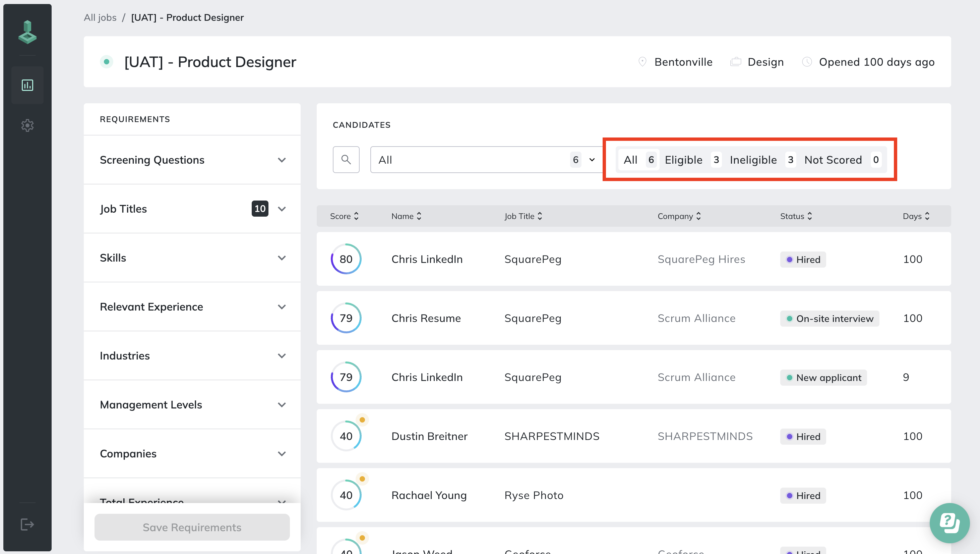Viewport: 980px width, 554px height.
Task: Click the SquarePeg logo in sidebar
Action: (x=27, y=32)
